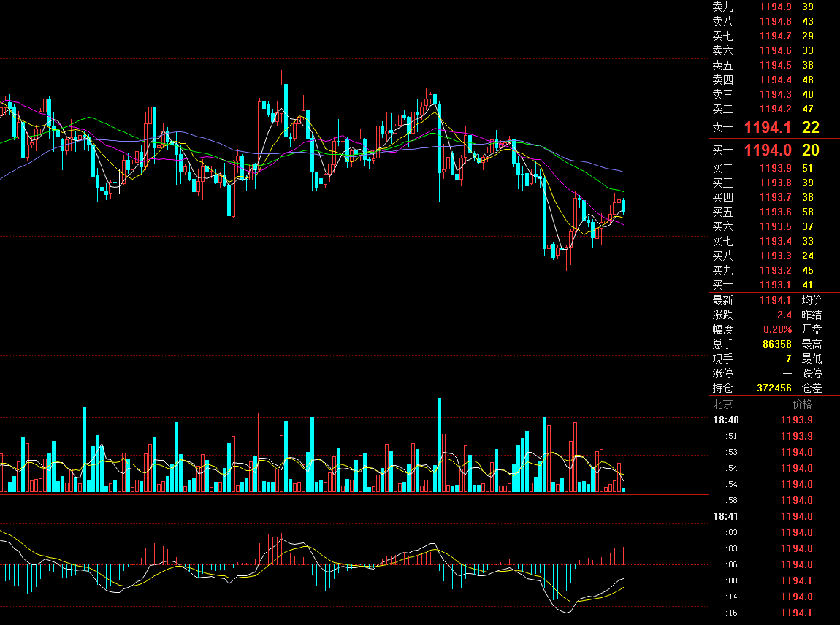Screen dimensions: 840x625
Task: Click the 跌停 label
Action: (812, 373)
